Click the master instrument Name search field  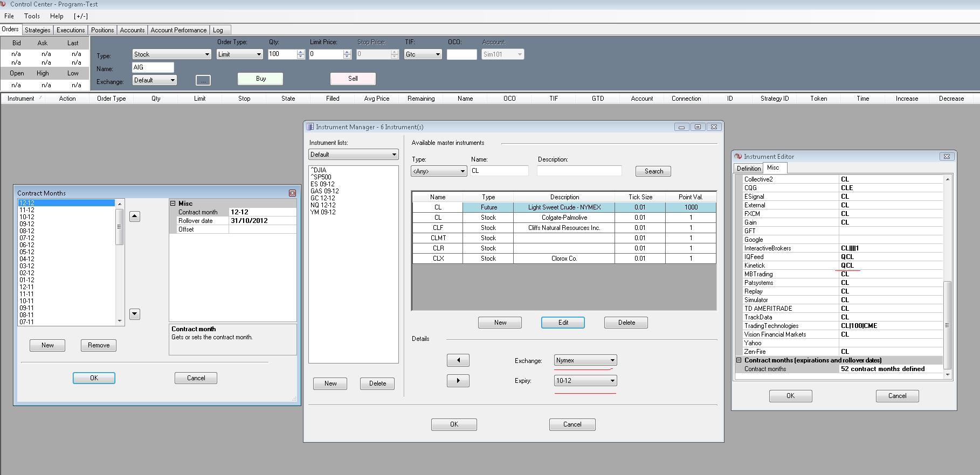click(x=499, y=171)
